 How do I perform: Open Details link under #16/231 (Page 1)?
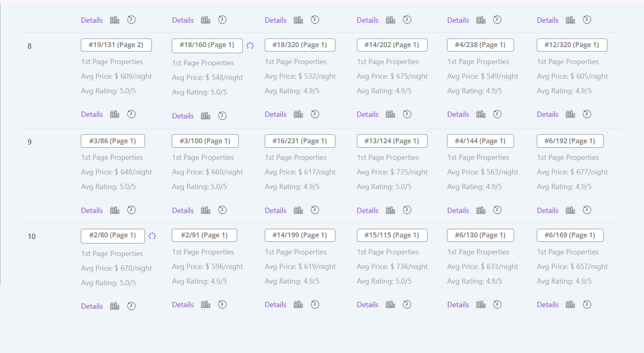tap(275, 211)
